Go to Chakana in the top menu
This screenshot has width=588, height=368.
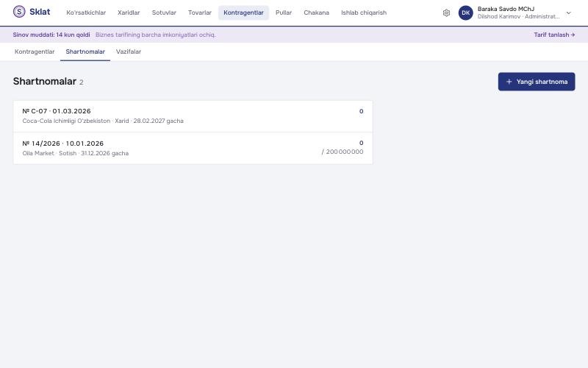[x=316, y=13]
